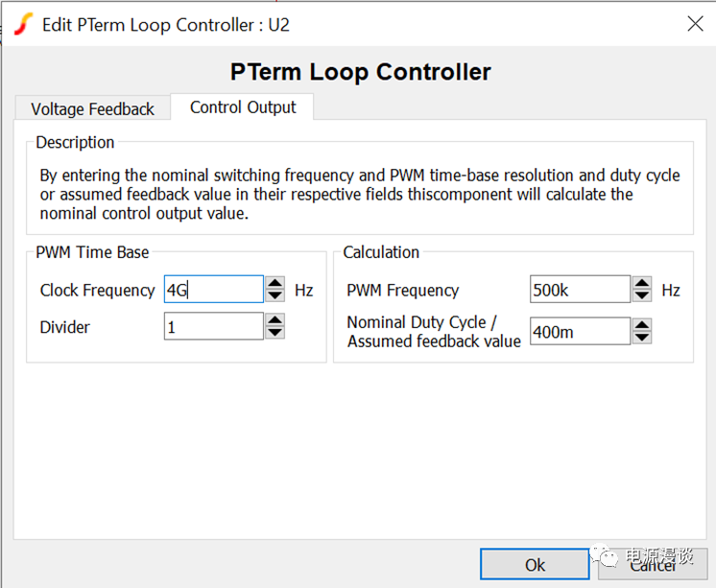The image size is (716, 588).
Task: Select the Control Output tab
Action: coord(243,107)
